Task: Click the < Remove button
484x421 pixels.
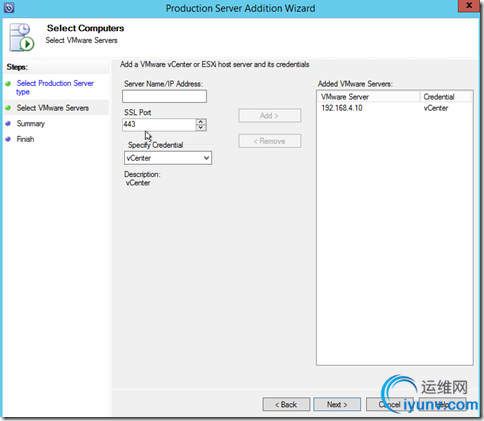Action: [x=270, y=141]
